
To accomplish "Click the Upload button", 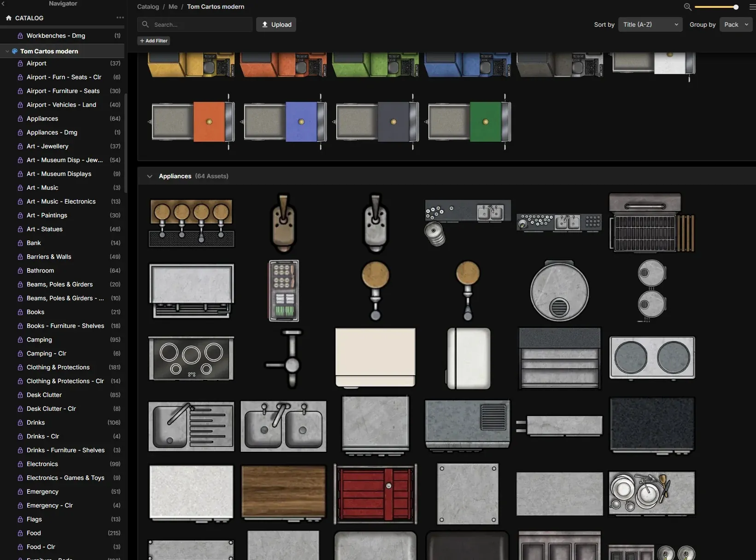I will (276, 24).
